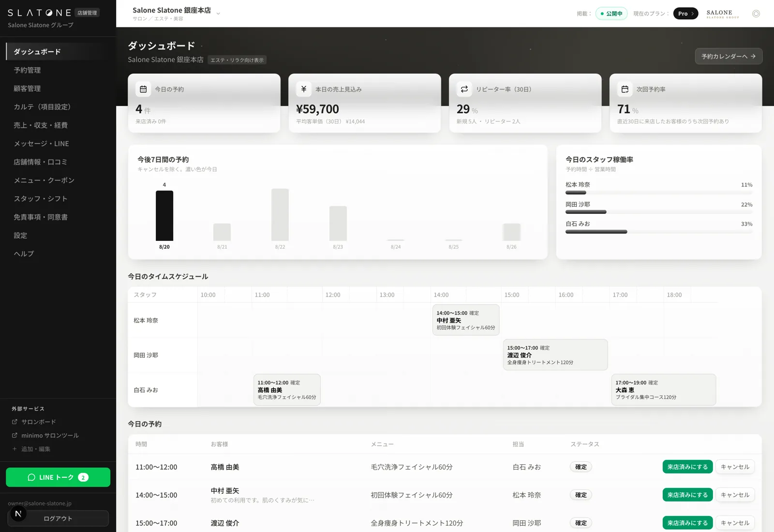The height and width of the screenshot is (532, 774).
Task: Open サロンボード external service link
Action: tap(39, 422)
